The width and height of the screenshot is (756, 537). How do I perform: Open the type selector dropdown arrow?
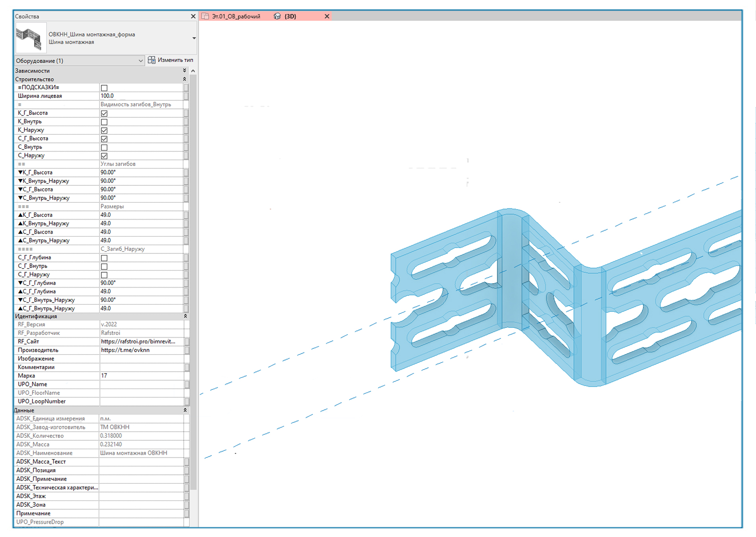pos(194,38)
